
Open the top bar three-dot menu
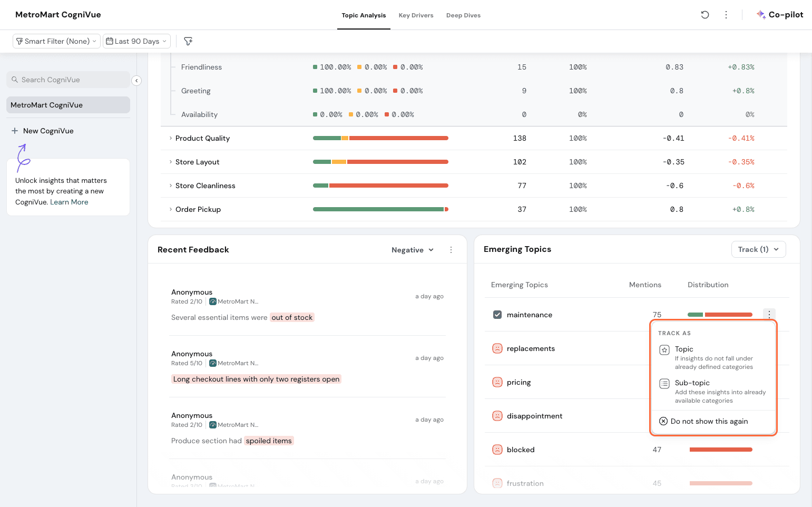(x=726, y=15)
